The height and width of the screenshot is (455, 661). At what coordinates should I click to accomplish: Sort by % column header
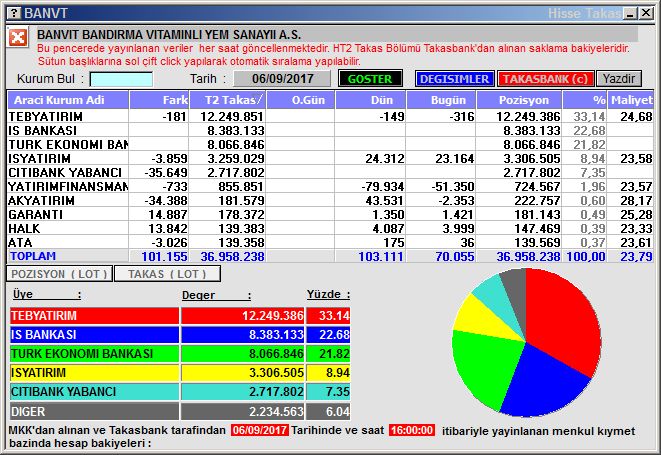[585, 100]
